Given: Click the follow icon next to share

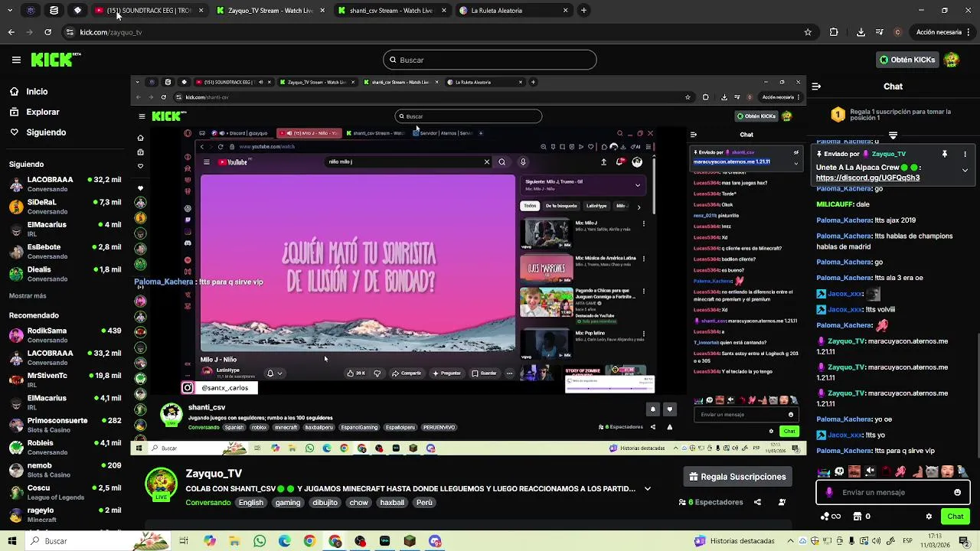Looking at the screenshot, I should (x=782, y=502).
